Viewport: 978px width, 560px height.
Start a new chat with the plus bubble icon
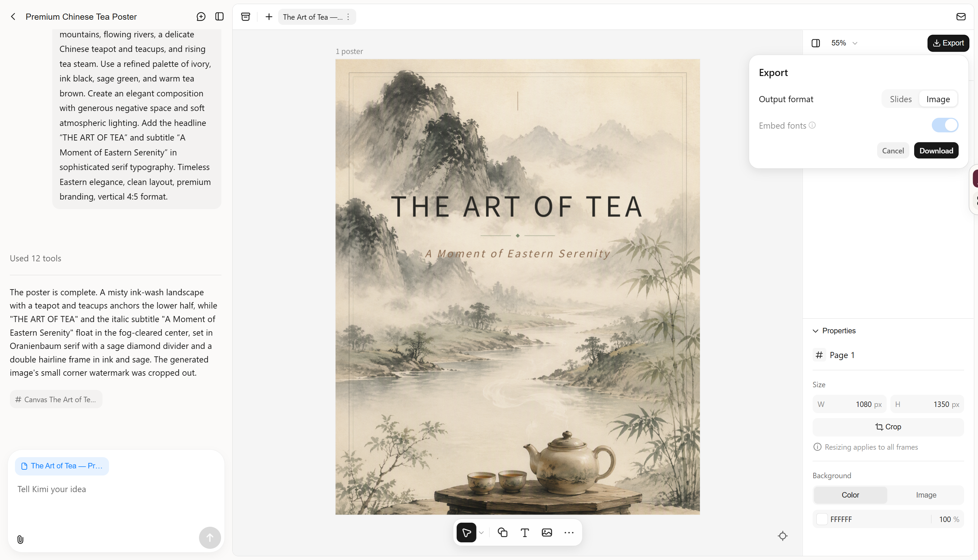(x=201, y=17)
